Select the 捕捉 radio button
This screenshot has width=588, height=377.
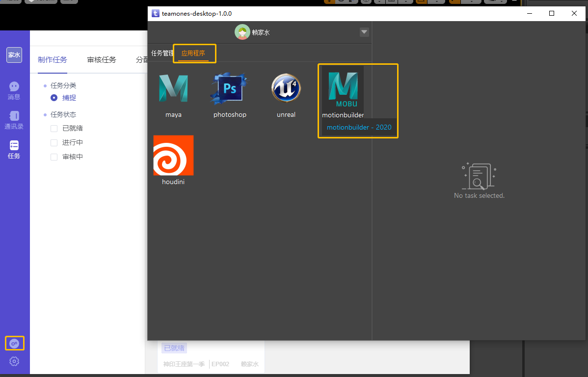point(54,98)
